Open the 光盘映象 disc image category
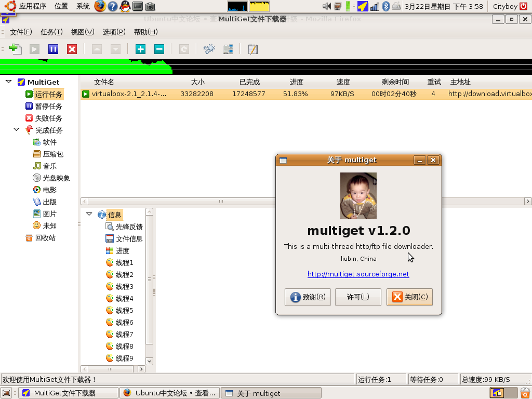 pyautogui.click(x=56, y=178)
